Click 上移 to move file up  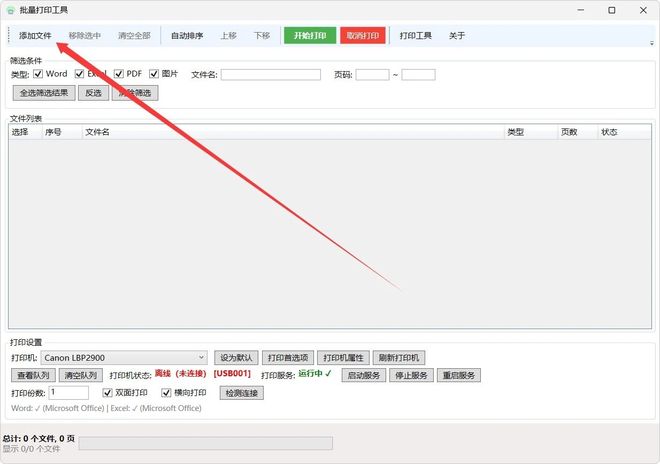tap(229, 36)
